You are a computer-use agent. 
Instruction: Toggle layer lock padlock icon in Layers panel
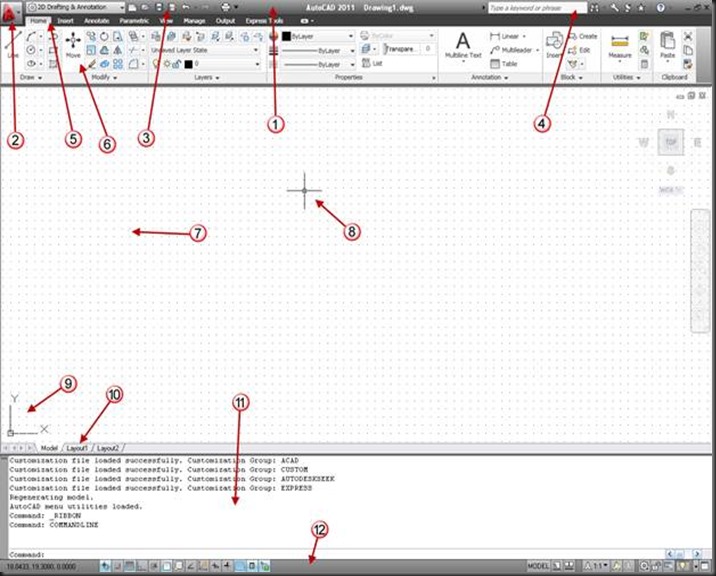(177, 64)
